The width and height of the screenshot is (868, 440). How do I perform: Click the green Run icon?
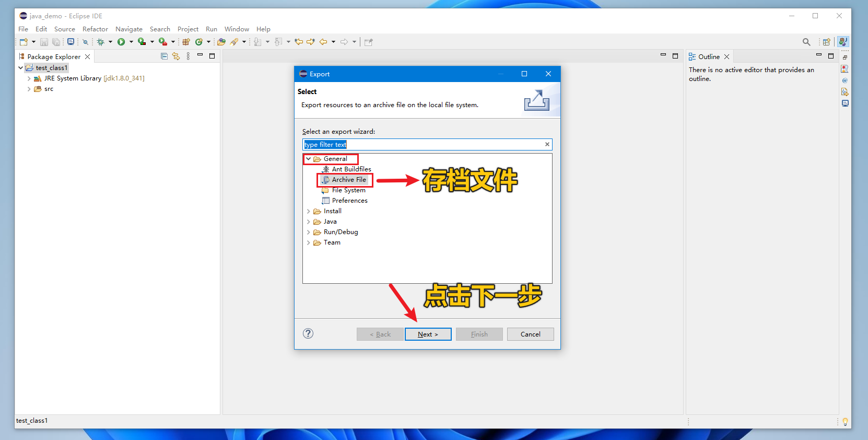click(x=121, y=42)
